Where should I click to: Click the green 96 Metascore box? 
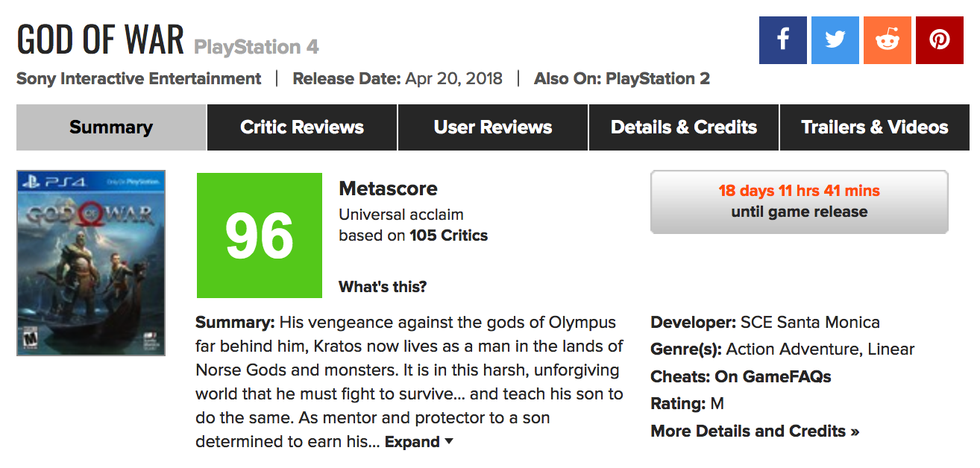tap(260, 235)
